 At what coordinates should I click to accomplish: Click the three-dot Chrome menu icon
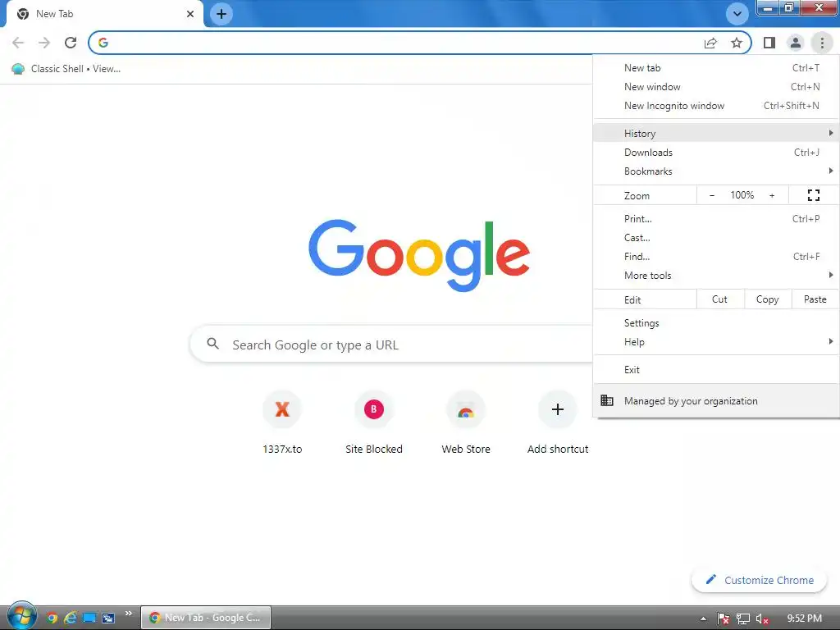[x=822, y=43]
